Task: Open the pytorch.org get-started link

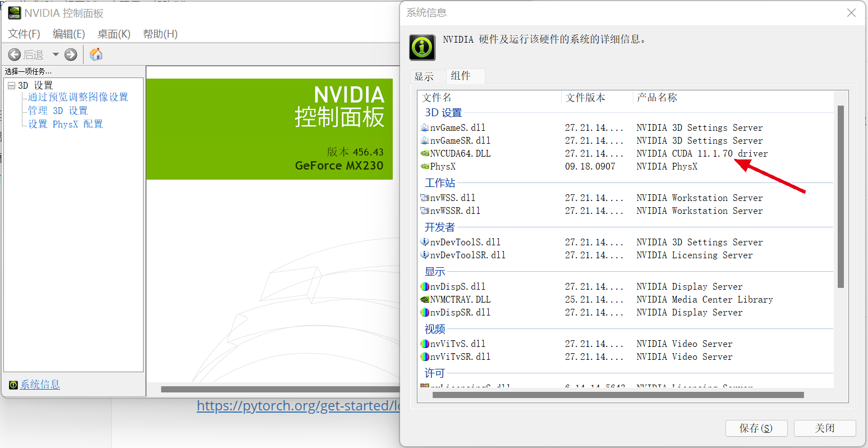Action: (298, 406)
